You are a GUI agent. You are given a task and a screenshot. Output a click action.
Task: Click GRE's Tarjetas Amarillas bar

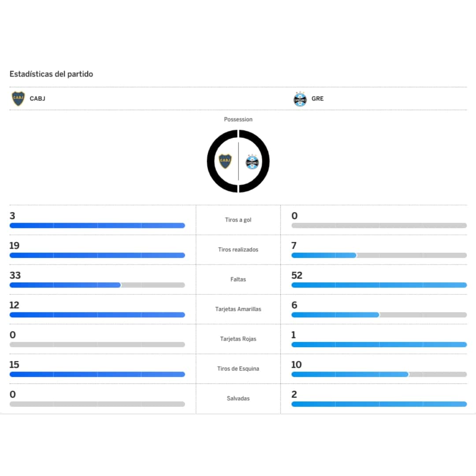click(x=379, y=315)
